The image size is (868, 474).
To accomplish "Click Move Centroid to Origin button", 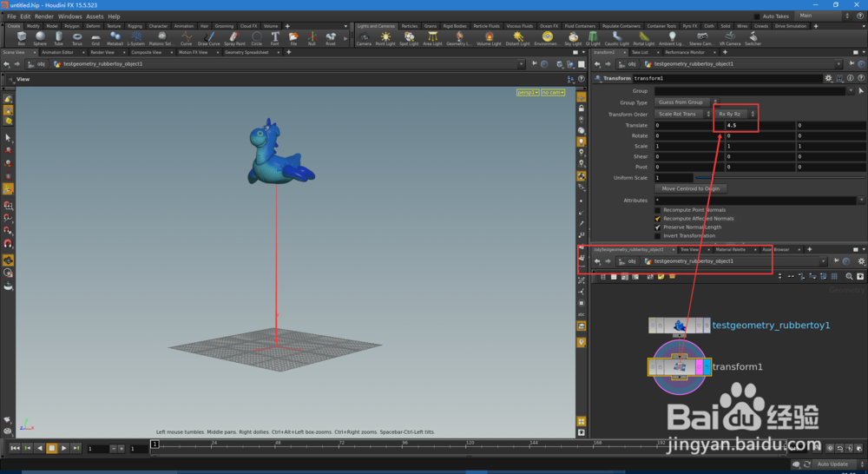I will coord(691,189).
